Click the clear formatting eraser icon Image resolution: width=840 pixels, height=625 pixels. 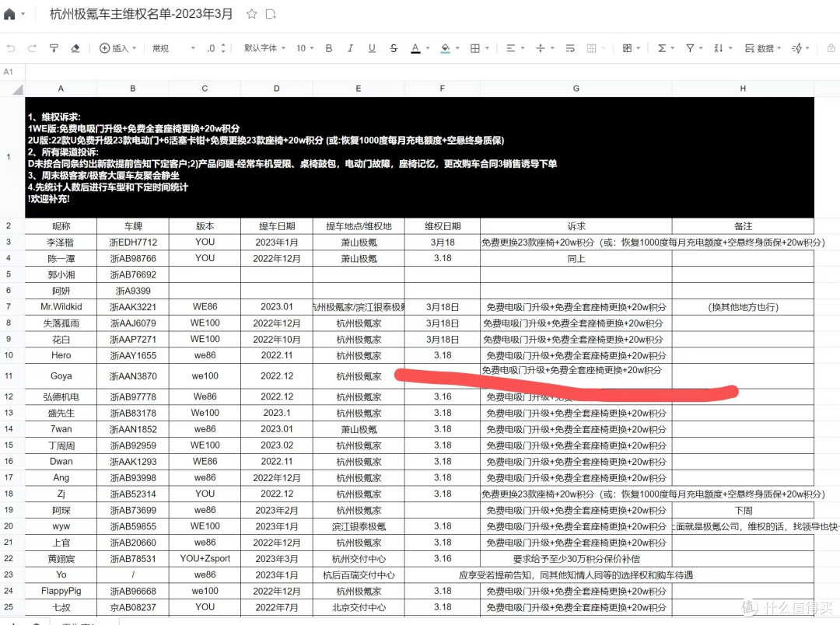pyautogui.click(x=75, y=48)
